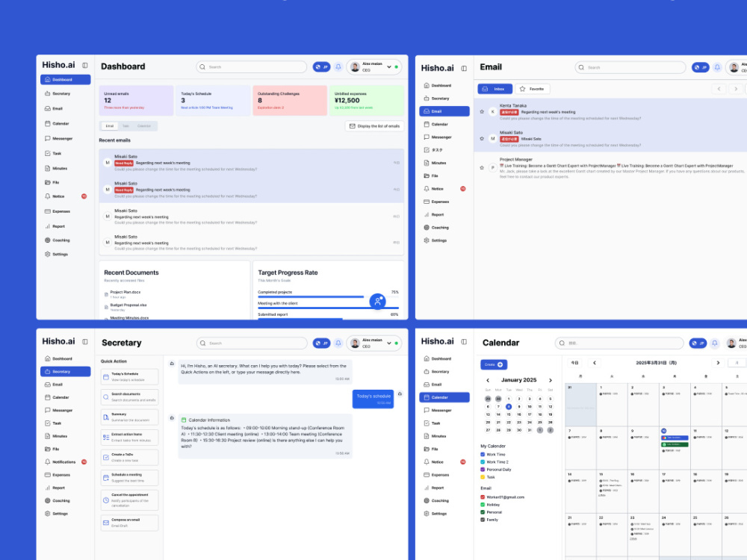Click Cancel the appointment in Quick Action
The image size is (747, 560).
click(x=129, y=500)
